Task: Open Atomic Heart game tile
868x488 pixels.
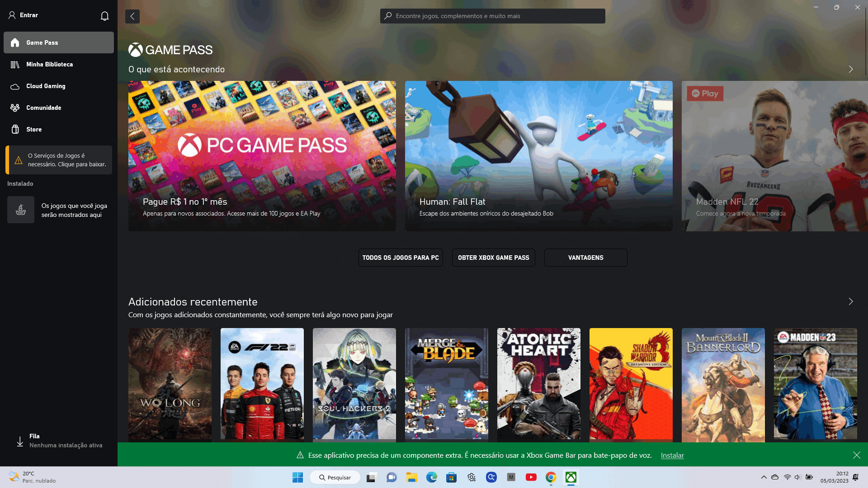Action: click(x=539, y=384)
